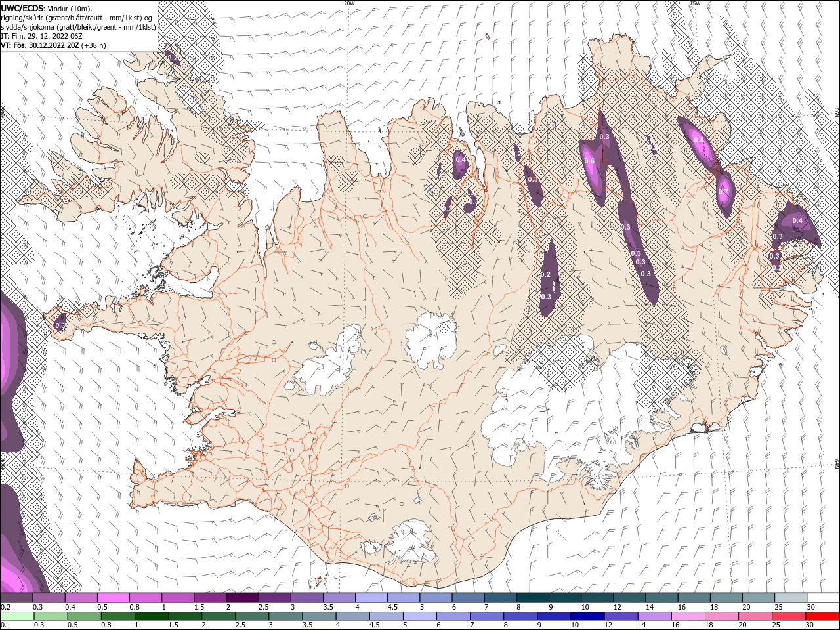This screenshot has height=630, width=840.
Task: Select the lilac legend swatch starting at 14
Action: coord(654,616)
